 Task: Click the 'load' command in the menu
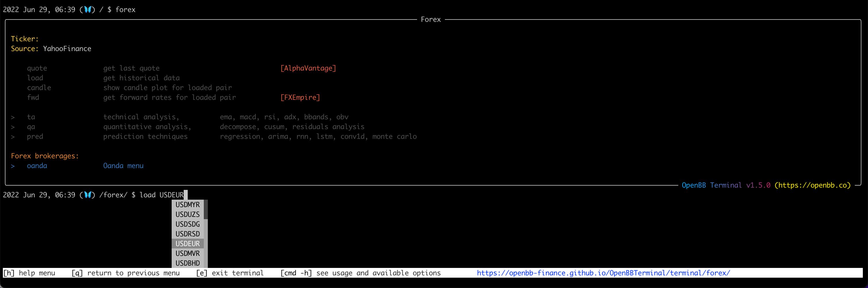pyautogui.click(x=35, y=78)
